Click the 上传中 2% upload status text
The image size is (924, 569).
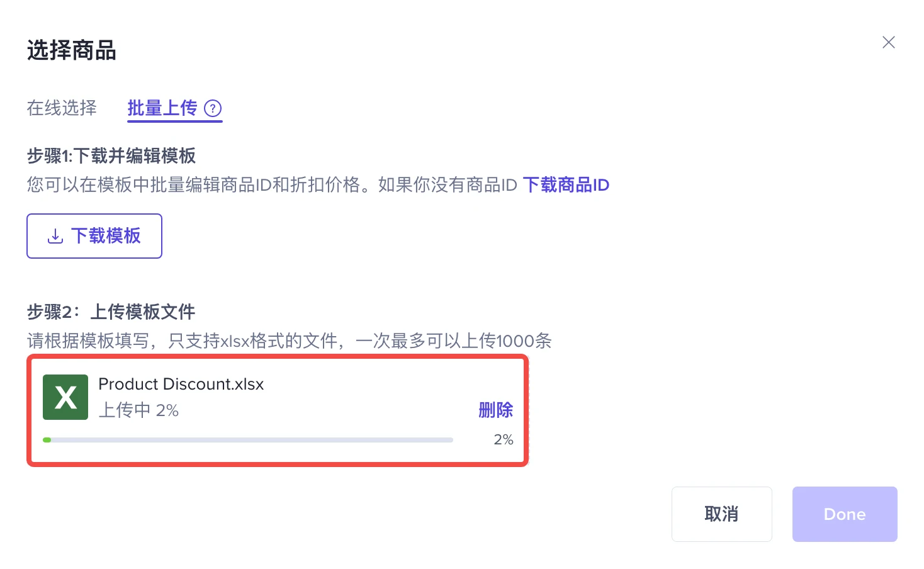pyautogui.click(x=138, y=410)
